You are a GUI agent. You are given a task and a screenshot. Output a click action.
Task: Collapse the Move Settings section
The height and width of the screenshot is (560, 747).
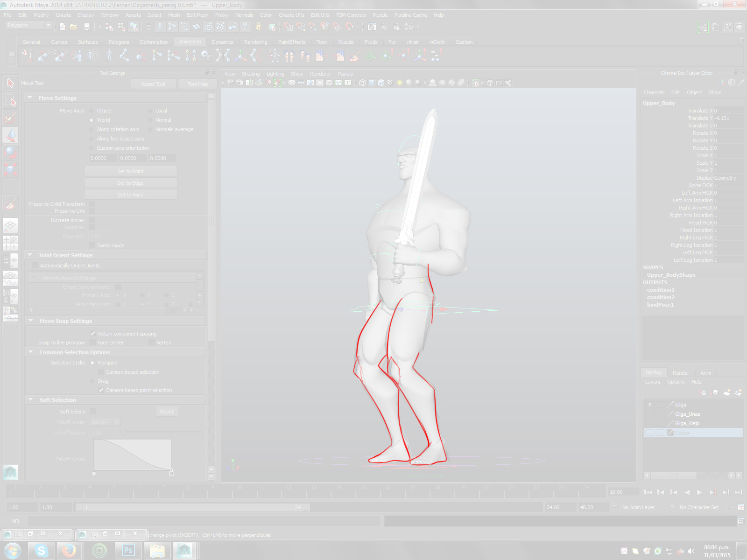click(30, 98)
